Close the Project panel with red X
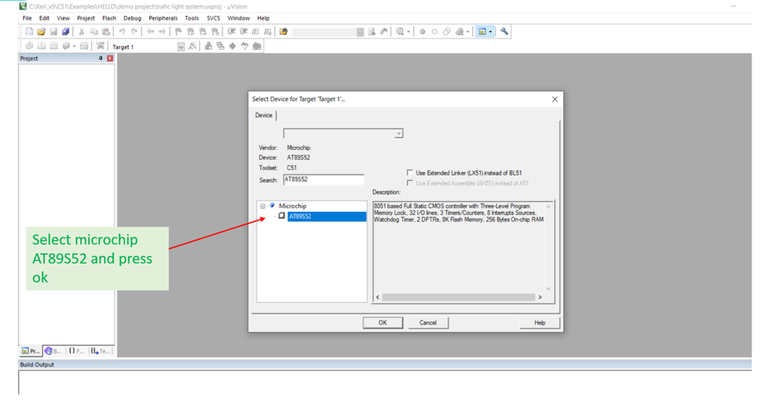This screenshot has height=405, width=768. coord(110,58)
